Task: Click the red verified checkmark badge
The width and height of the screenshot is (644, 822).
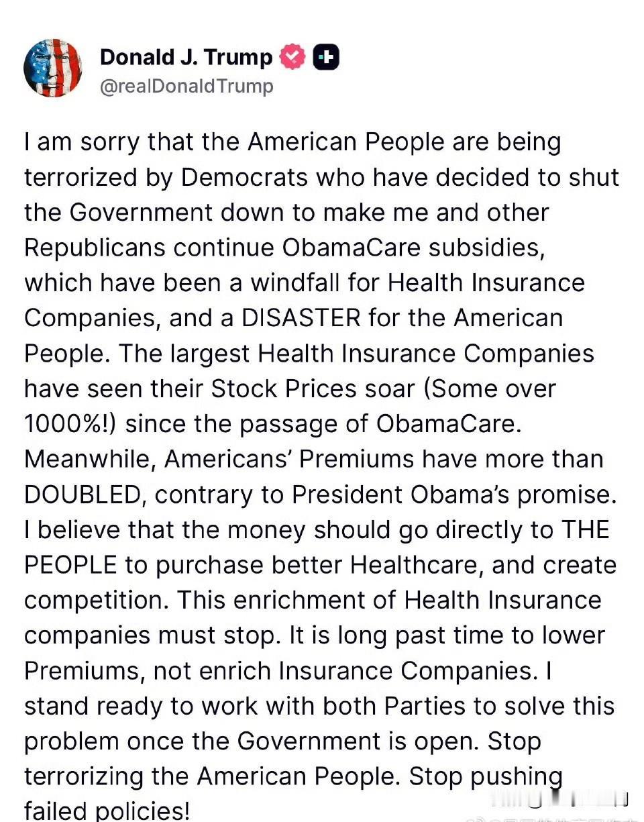Action: point(292,58)
